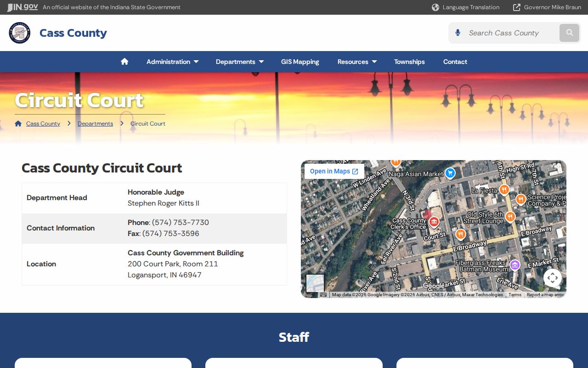Click the text 200 Court Park, Room 211
588x368 pixels.
[x=173, y=264]
